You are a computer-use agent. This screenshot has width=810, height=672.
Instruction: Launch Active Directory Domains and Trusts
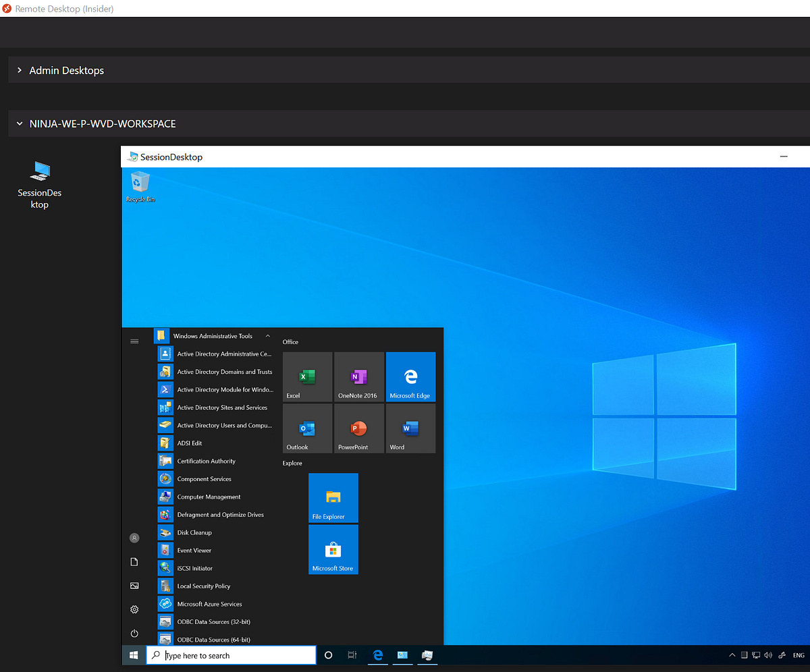point(215,372)
